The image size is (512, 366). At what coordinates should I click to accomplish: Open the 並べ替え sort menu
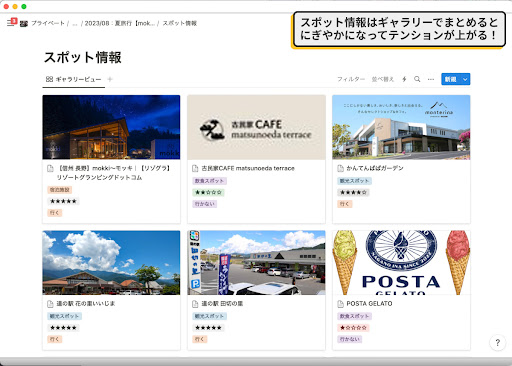[383, 79]
